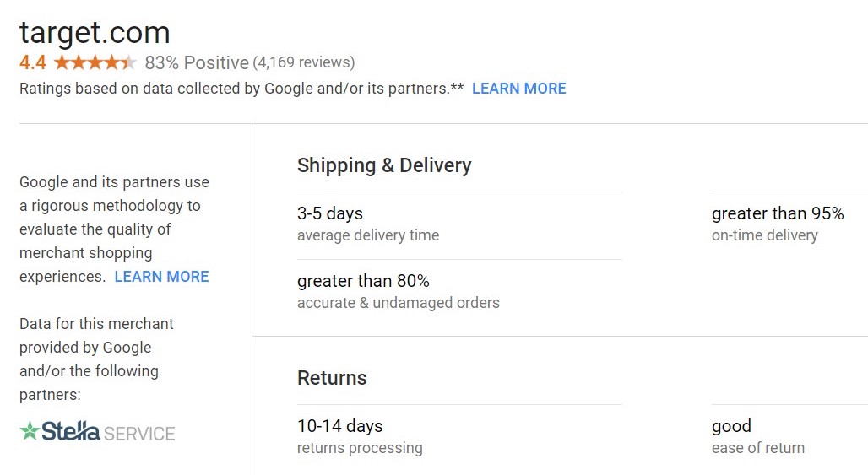
Task: Click the on-time delivery label
Action: (765, 235)
